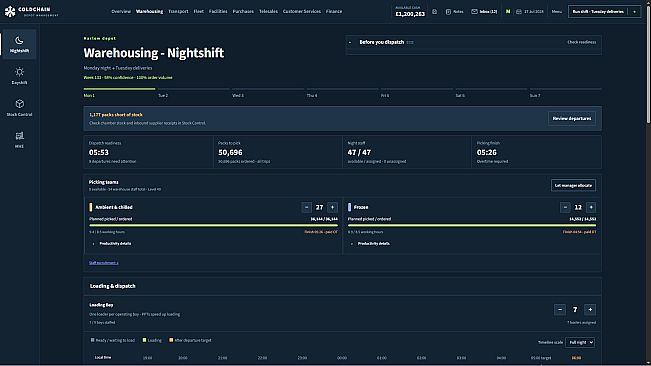The height and width of the screenshot is (366, 651).
Task: Increase Frozen team pickers
Action: point(591,207)
